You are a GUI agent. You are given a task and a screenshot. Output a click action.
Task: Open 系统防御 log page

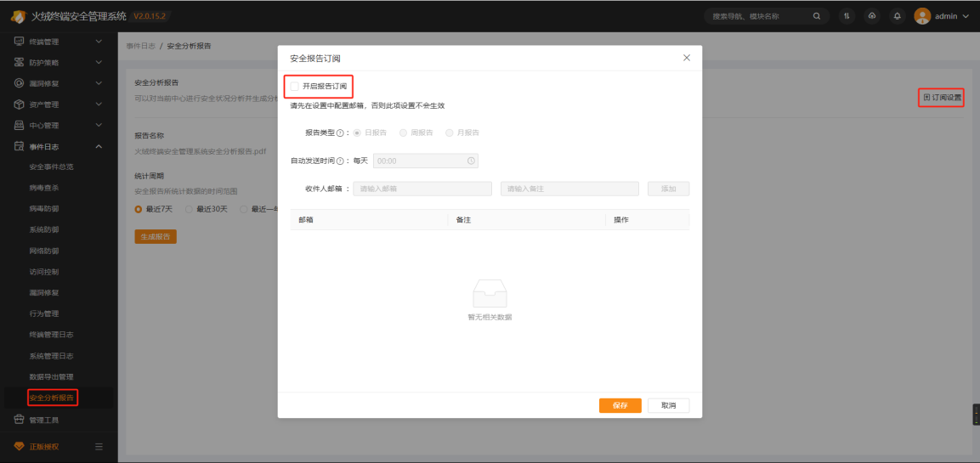[43, 229]
